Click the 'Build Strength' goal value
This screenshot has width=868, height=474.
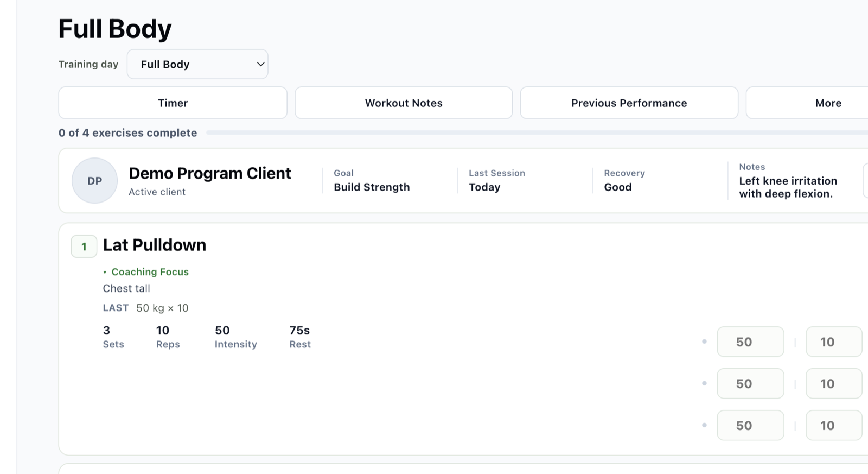[372, 187]
